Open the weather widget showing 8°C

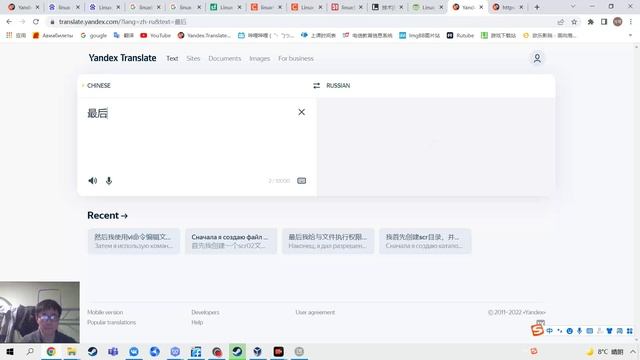(x=605, y=351)
